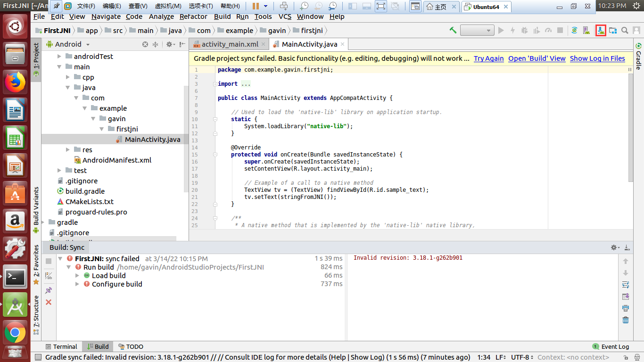Click the Toggle view icon in Build panel

[49, 276]
